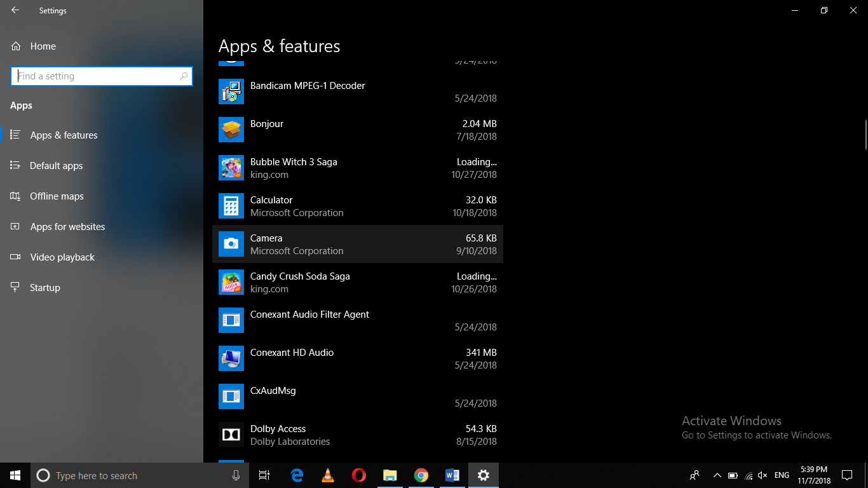This screenshot has height=488, width=868.
Task: Open the Wi-Fi network tray icon
Action: click(x=749, y=475)
